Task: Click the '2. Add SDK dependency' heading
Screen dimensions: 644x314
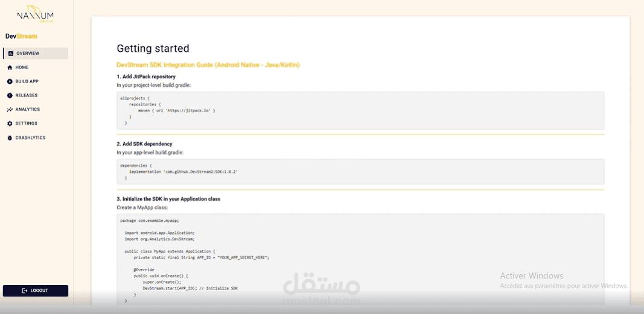Action: coord(145,144)
